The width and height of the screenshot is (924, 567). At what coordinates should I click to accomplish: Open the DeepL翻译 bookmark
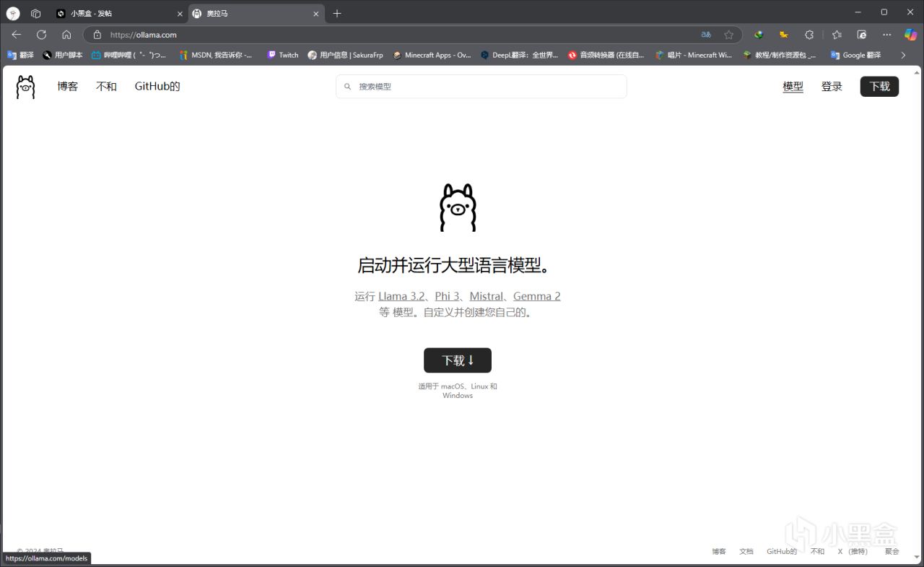(x=520, y=55)
